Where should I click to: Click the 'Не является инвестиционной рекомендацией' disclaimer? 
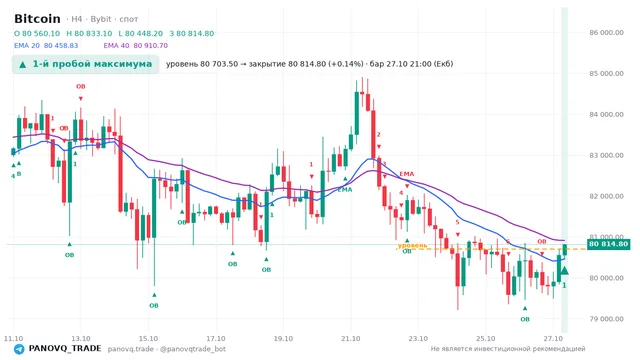point(508,349)
